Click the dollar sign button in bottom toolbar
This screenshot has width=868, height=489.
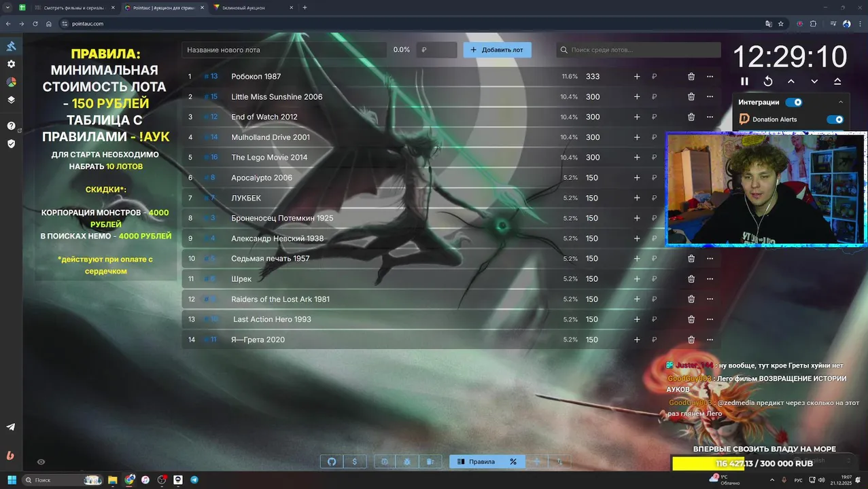(355, 462)
